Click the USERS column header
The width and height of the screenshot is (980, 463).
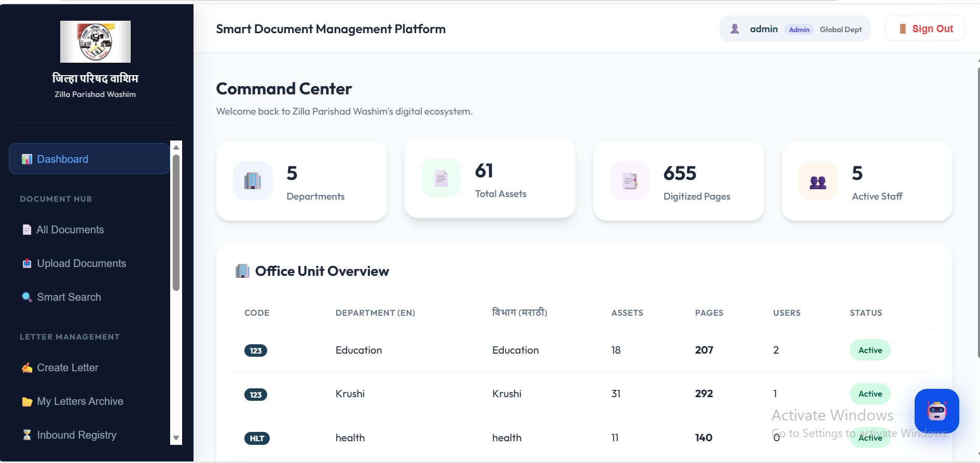click(786, 313)
